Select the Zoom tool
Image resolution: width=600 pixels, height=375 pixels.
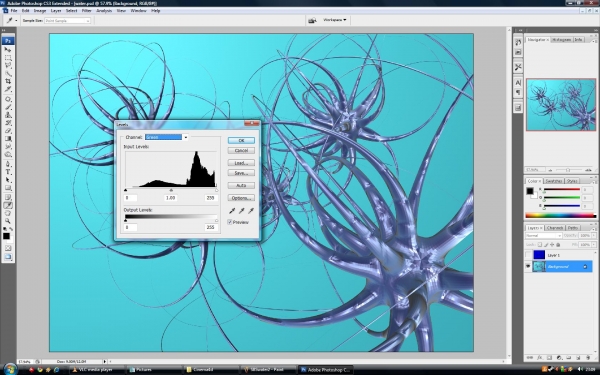click(x=8, y=221)
